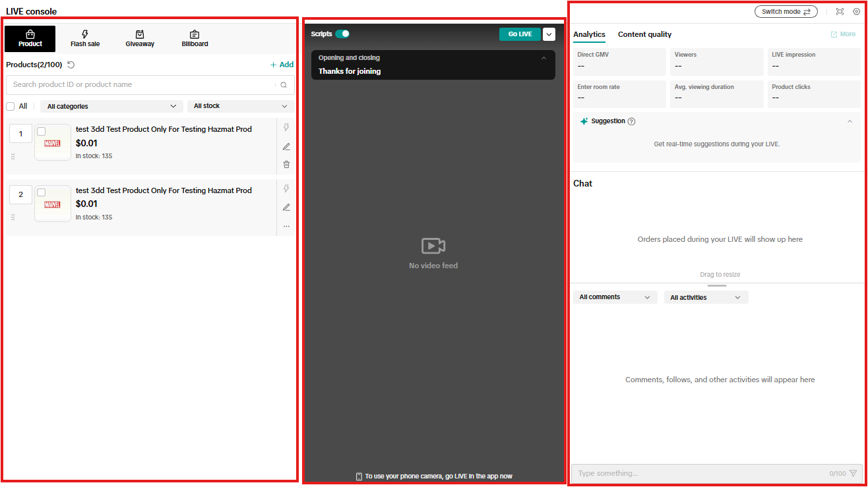Delete product 1 with the trash icon

[286, 165]
